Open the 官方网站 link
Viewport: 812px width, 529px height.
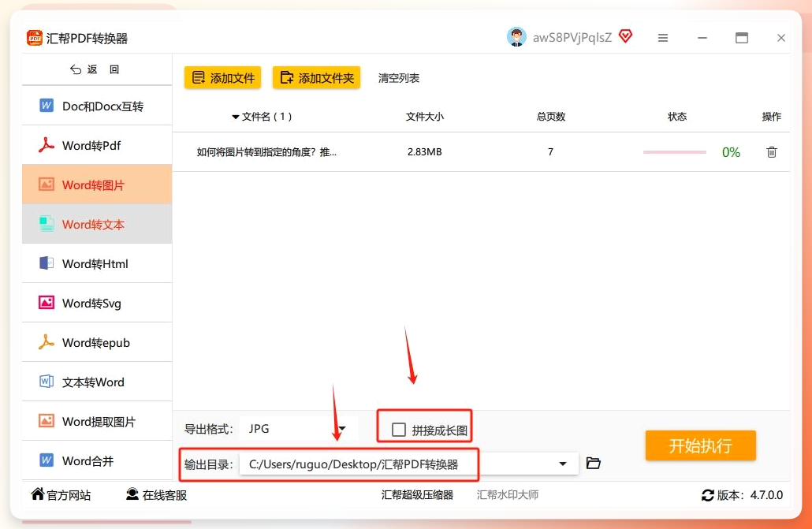coord(69,495)
